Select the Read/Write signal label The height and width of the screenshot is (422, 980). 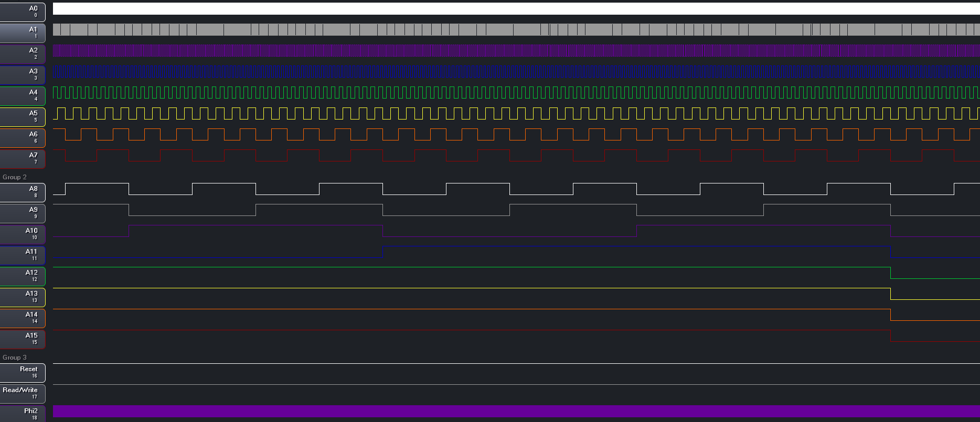[23, 393]
